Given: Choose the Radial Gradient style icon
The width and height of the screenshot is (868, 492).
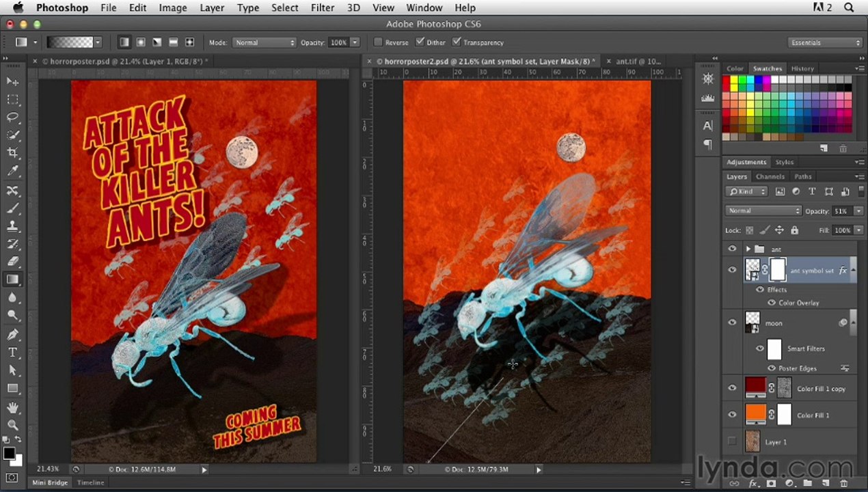Looking at the screenshot, I should pos(141,42).
